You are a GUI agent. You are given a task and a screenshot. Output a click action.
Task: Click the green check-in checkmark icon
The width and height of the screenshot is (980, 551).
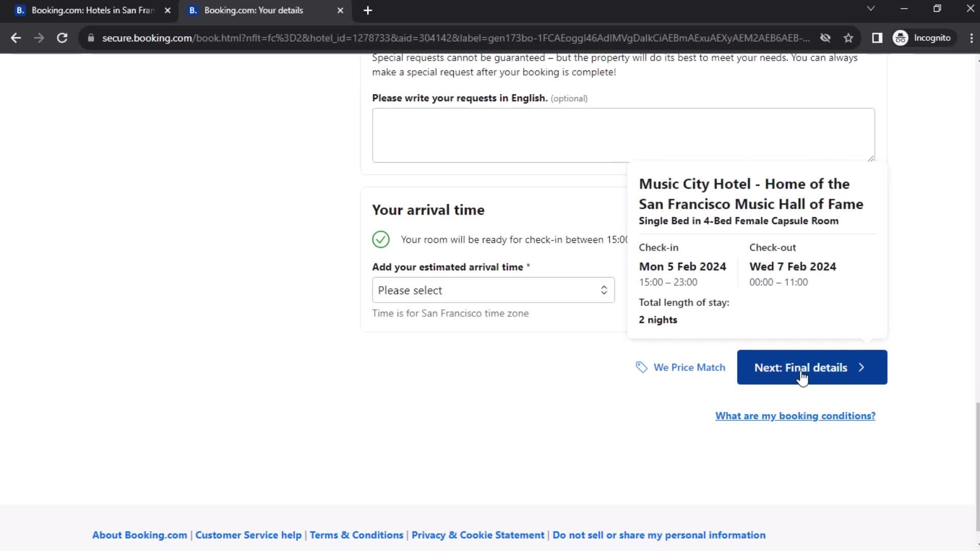click(381, 239)
